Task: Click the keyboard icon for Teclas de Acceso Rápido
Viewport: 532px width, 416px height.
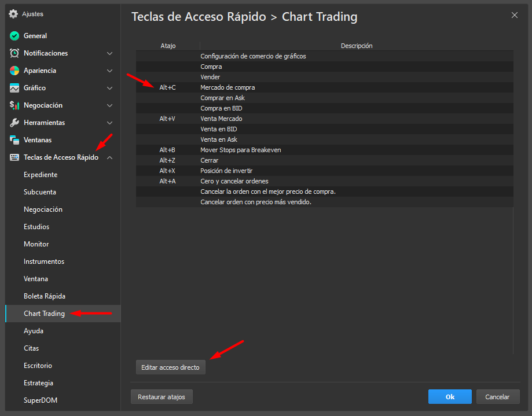Action: [14, 157]
